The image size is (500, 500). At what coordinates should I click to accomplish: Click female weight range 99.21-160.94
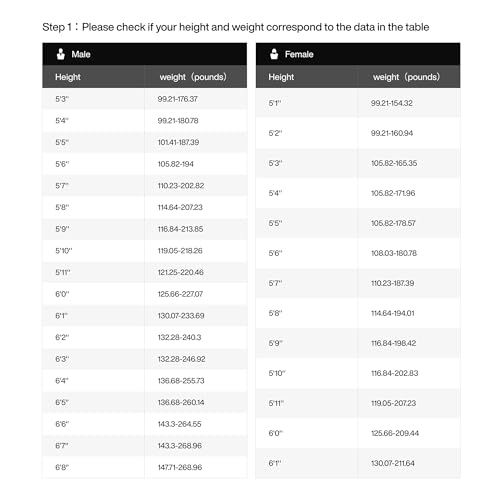[x=392, y=133]
